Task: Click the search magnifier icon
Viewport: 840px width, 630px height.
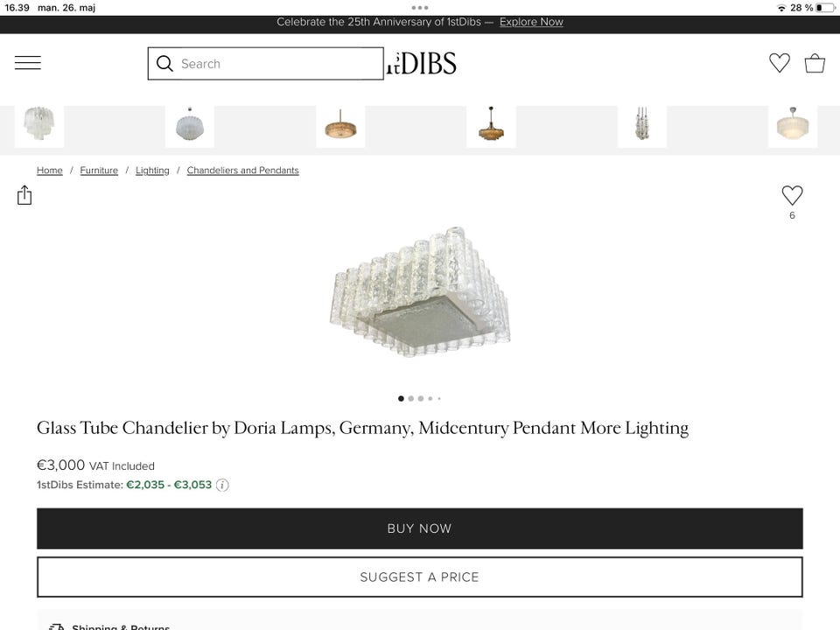Action: click(x=164, y=63)
